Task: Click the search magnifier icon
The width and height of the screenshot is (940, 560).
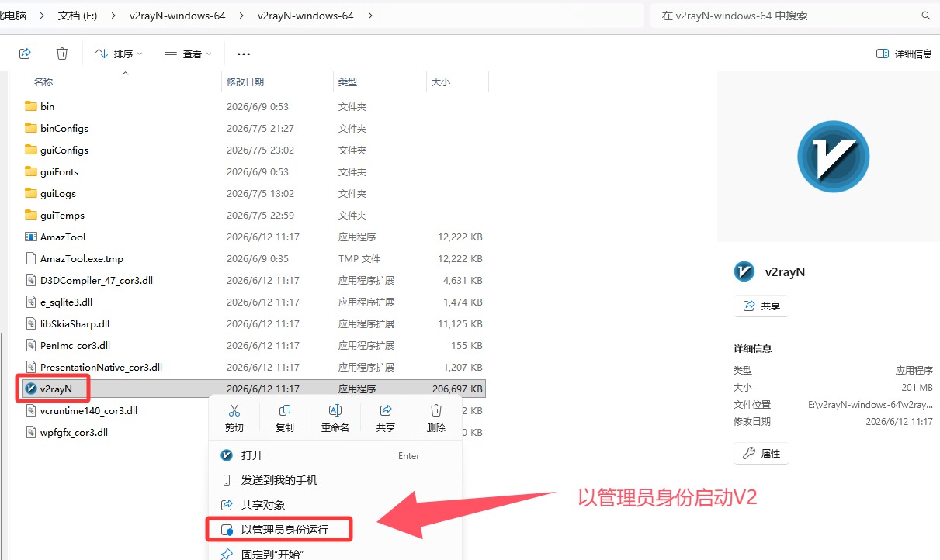Action: (x=925, y=16)
